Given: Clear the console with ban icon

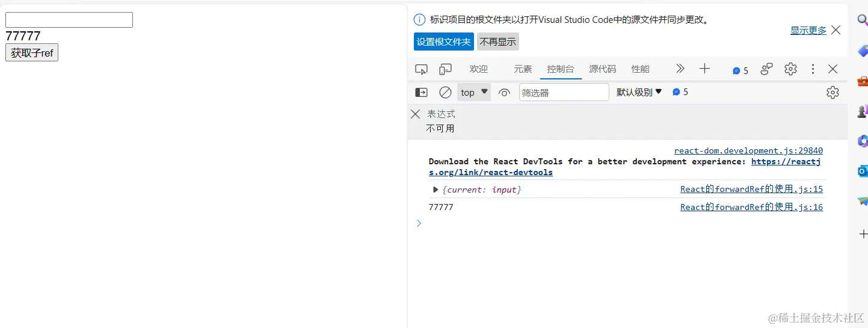Looking at the screenshot, I should pos(445,92).
